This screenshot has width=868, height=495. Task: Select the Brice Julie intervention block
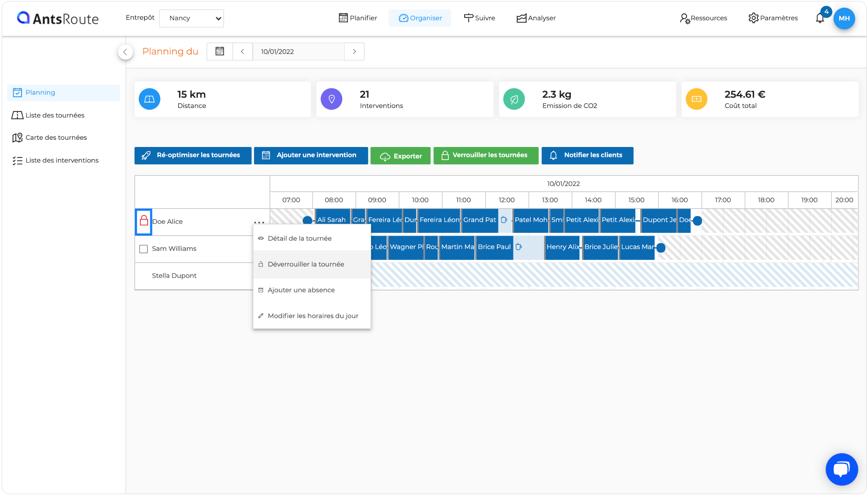coord(601,247)
